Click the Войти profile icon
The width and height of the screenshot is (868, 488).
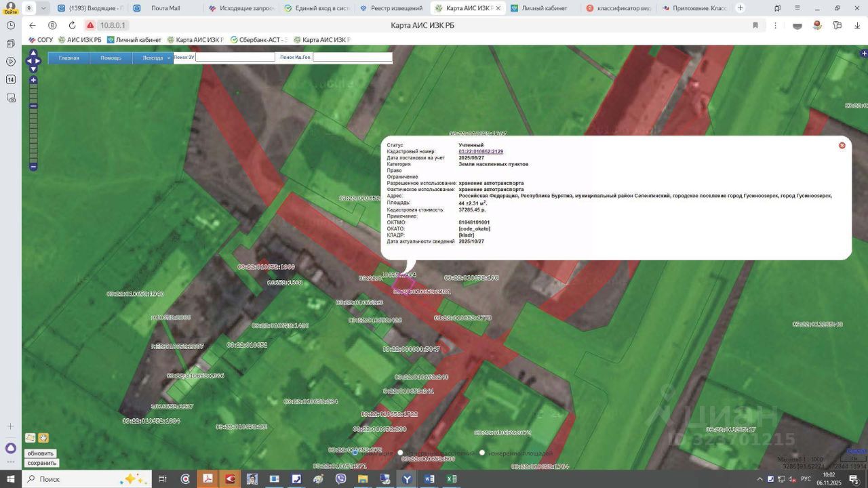click(x=11, y=7)
